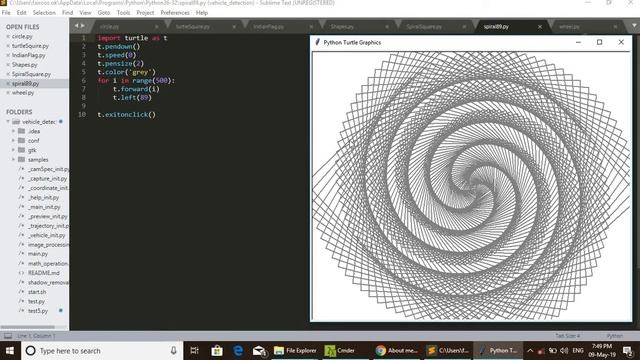Open the Edit menu

tap(21, 13)
